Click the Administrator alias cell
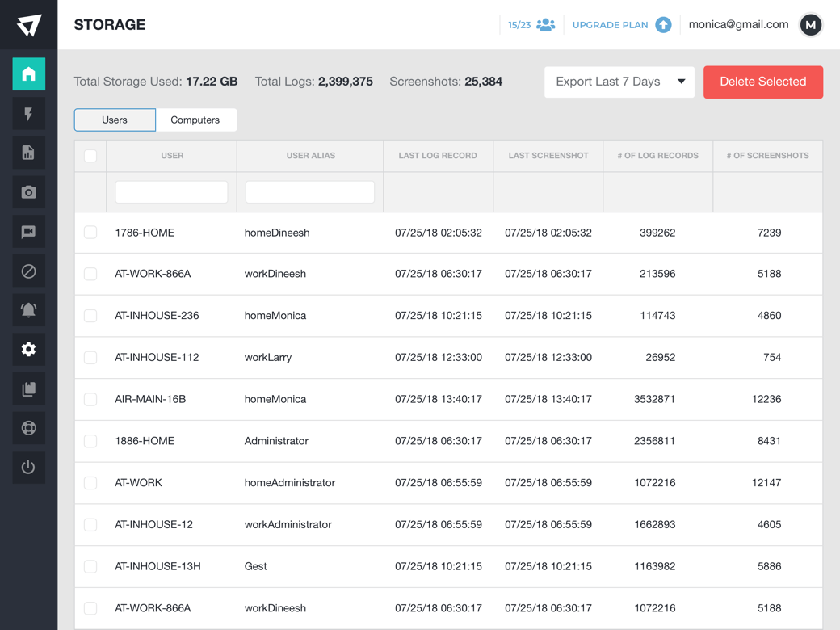 pyautogui.click(x=276, y=441)
